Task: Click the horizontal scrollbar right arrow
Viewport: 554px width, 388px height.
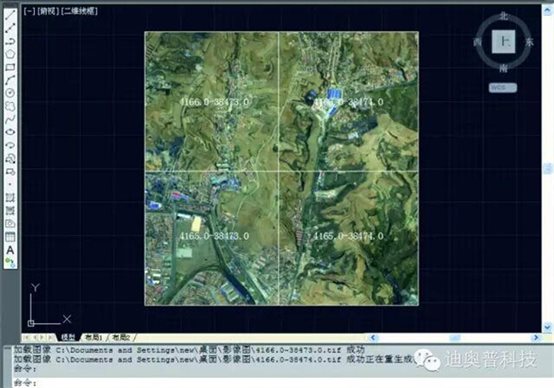Action: [x=536, y=338]
